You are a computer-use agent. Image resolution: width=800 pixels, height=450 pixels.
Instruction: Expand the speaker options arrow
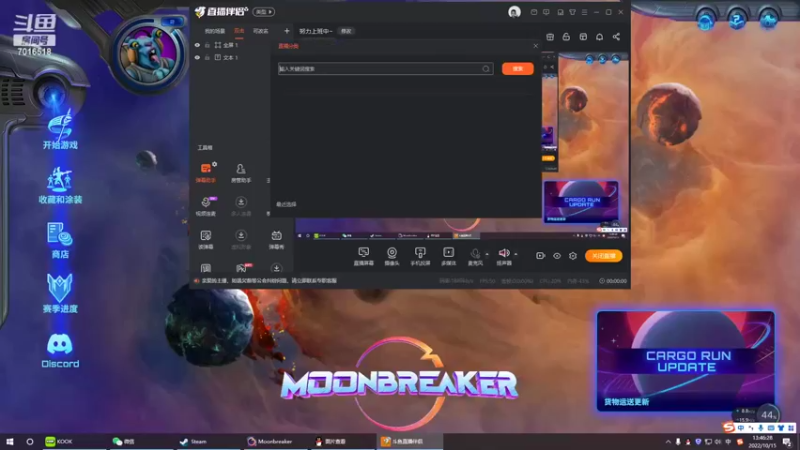point(516,254)
